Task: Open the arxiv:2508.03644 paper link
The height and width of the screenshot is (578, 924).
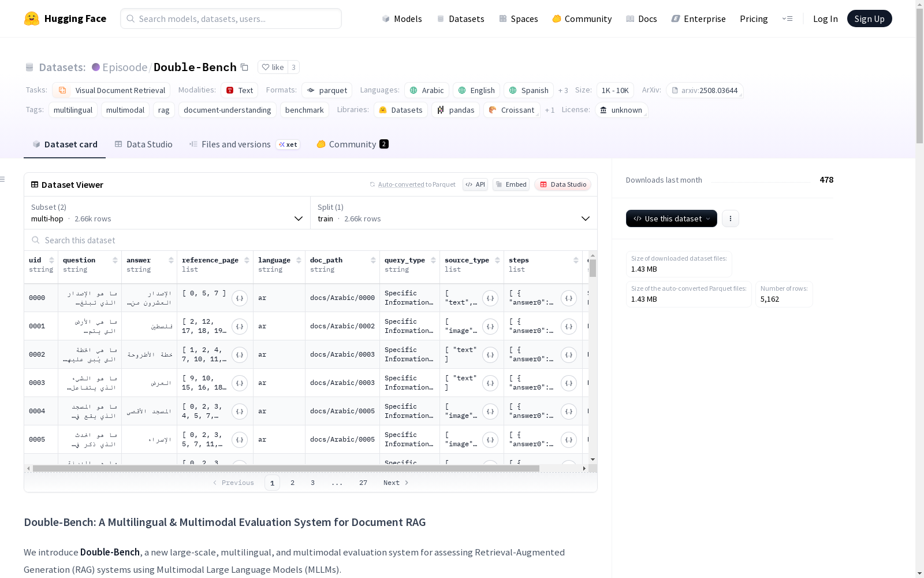Action: point(705,90)
